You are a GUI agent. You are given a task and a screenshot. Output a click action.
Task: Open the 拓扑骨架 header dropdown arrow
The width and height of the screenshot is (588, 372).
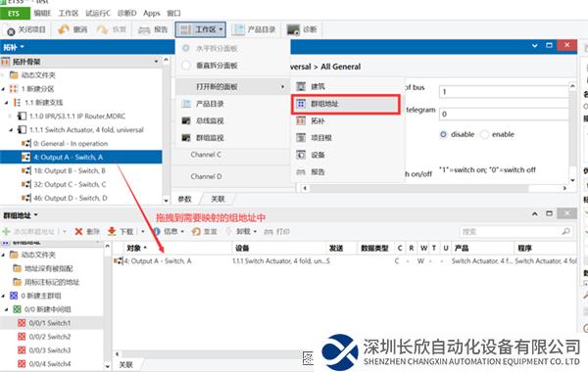click(157, 61)
